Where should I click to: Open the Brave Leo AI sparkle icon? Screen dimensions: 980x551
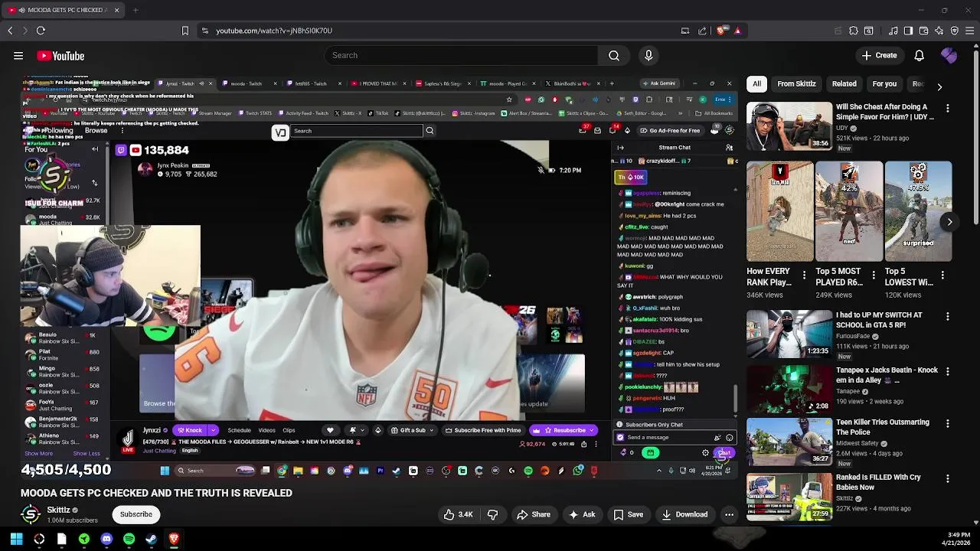(939, 31)
